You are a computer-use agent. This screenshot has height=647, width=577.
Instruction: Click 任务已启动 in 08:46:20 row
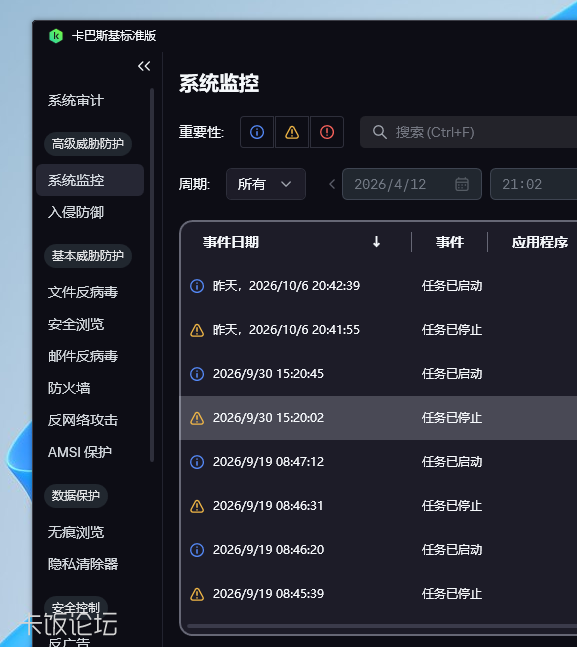pos(452,550)
